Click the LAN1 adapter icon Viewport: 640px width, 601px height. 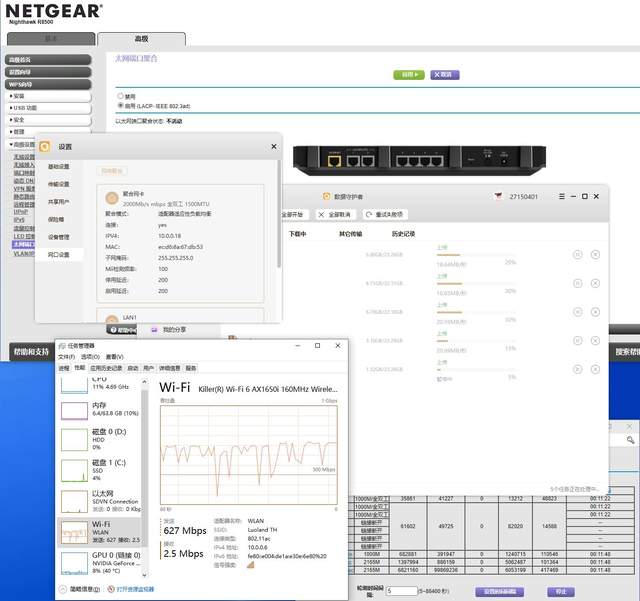[x=112, y=319]
